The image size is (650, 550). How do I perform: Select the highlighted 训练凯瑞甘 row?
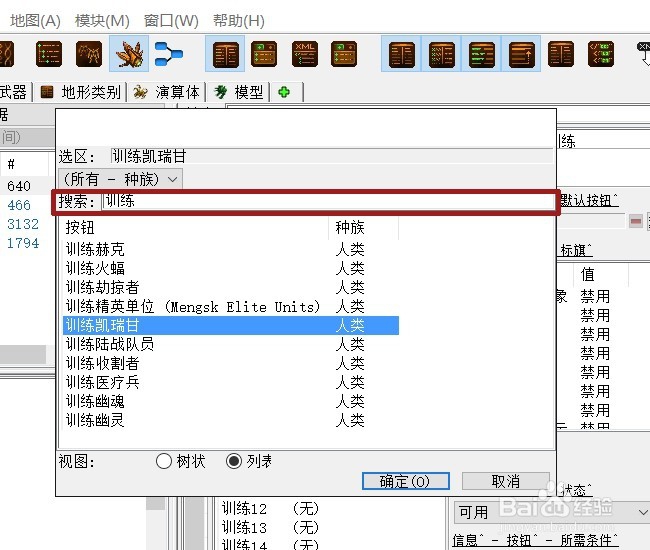(x=230, y=325)
